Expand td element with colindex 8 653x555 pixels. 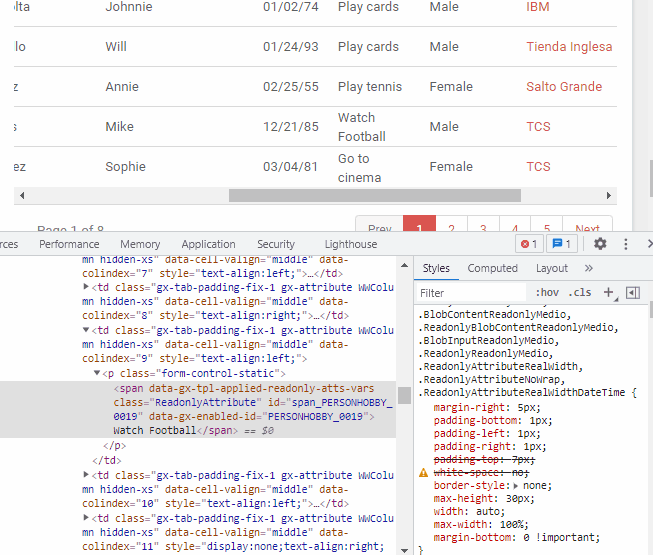(x=86, y=286)
